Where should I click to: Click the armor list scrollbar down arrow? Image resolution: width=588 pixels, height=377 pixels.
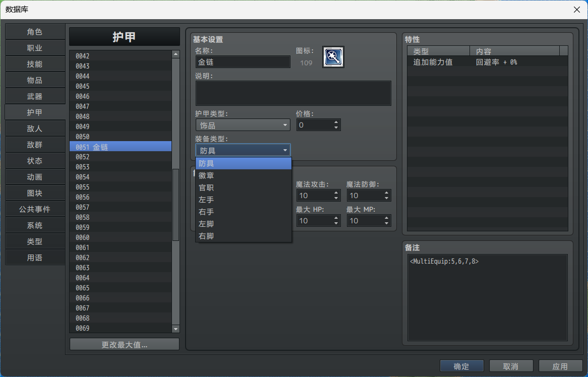point(175,329)
